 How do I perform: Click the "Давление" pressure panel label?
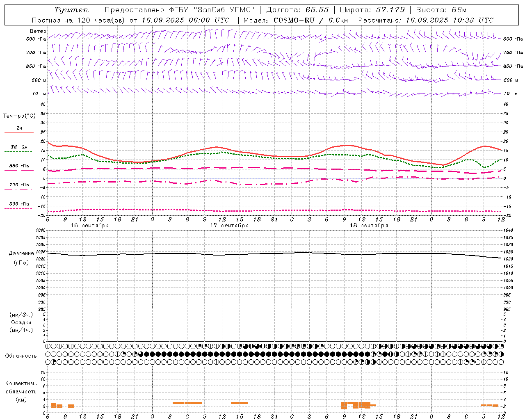(21, 253)
